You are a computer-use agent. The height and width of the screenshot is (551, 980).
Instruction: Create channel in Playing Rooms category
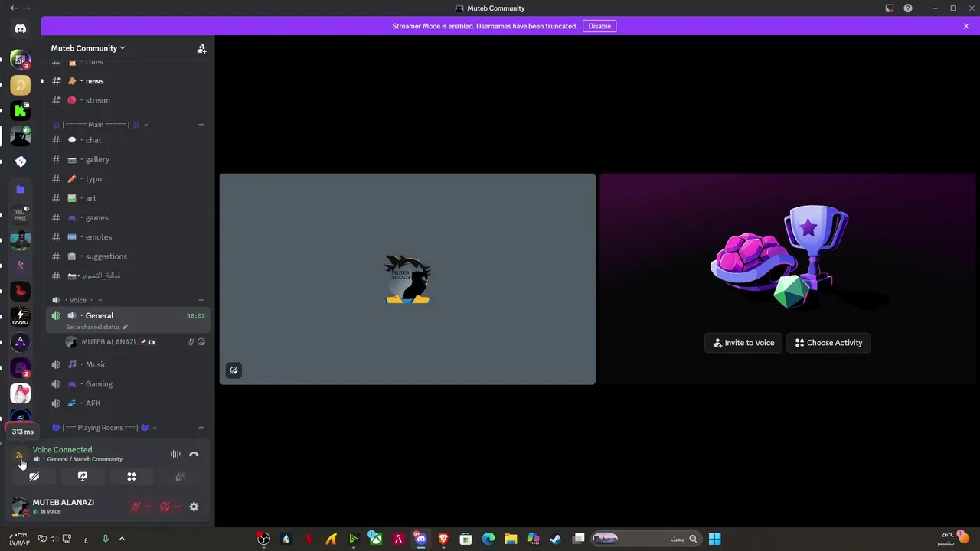201,428
